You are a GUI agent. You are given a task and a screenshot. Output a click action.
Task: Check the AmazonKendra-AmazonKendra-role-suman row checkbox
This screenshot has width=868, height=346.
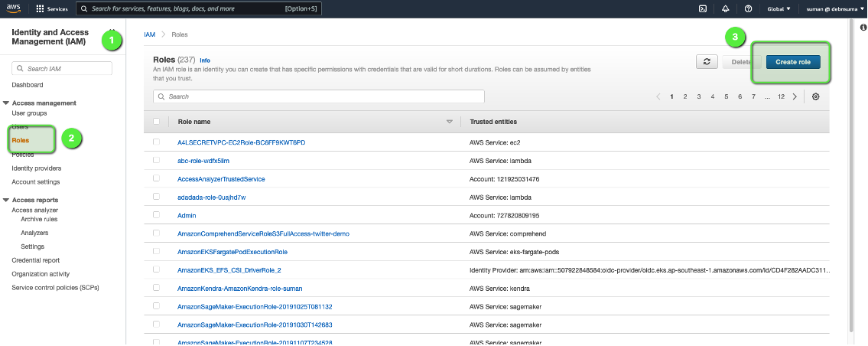(156, 288)
